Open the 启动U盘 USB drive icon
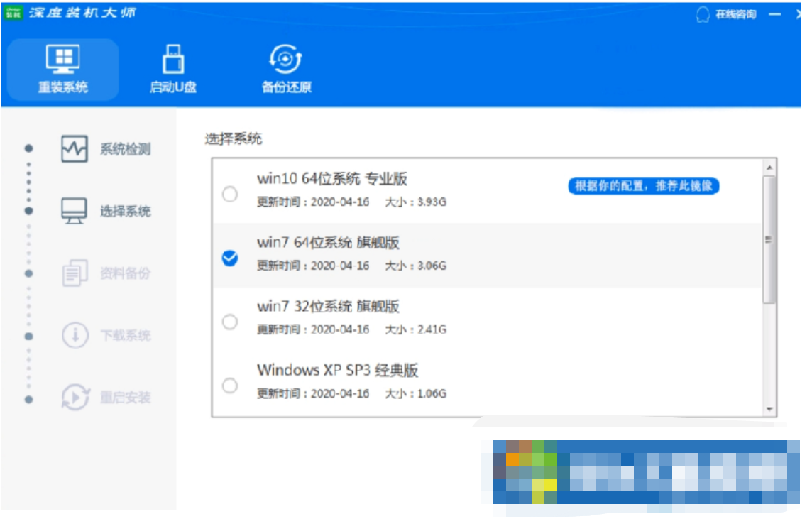The height and width of the screenshot is (519, 812). [173, 59]
